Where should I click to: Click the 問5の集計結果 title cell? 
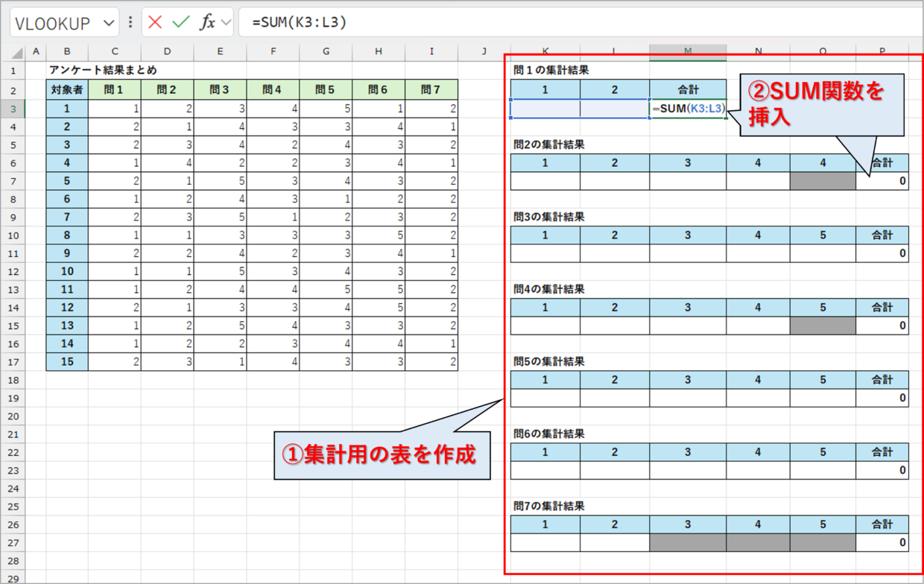coord(549,361)
